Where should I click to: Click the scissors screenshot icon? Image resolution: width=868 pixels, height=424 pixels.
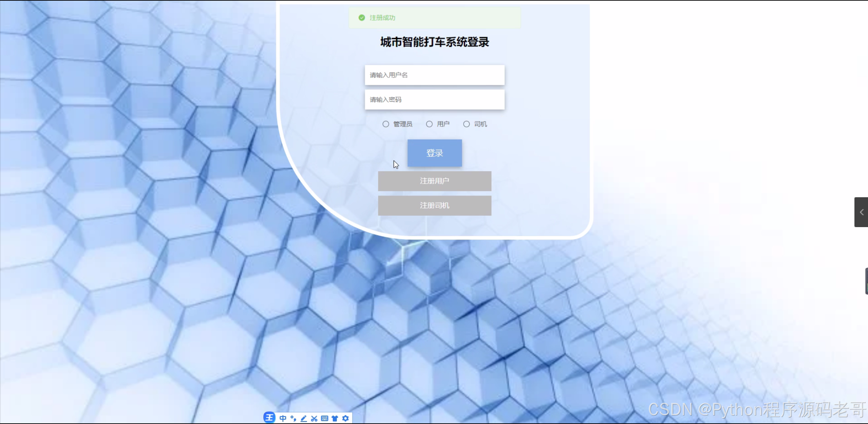click(x=314, y=418)
